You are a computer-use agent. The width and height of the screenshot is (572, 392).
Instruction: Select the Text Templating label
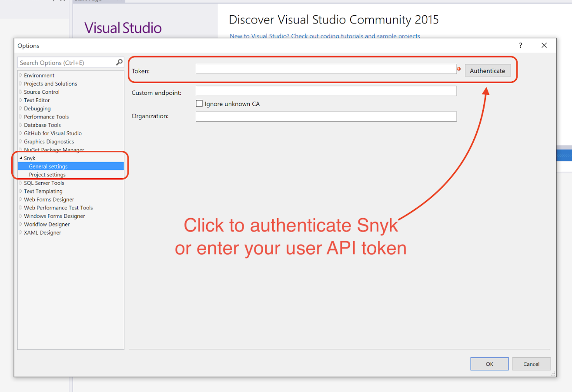[x=43, y=191]
